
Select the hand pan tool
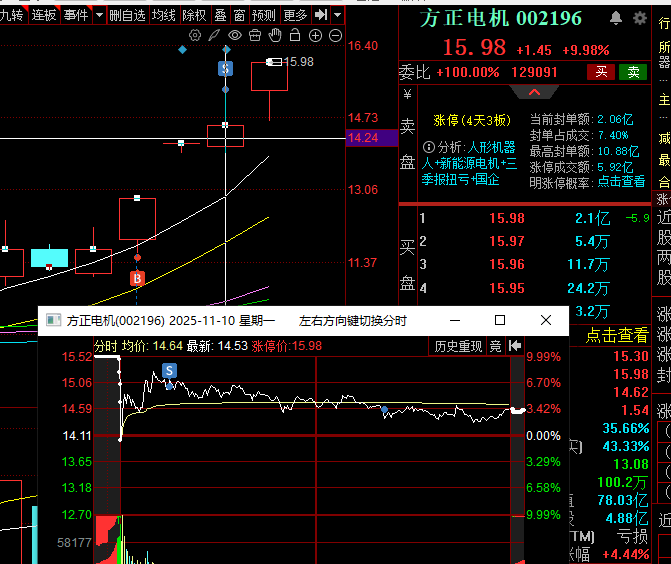[275, 35]
